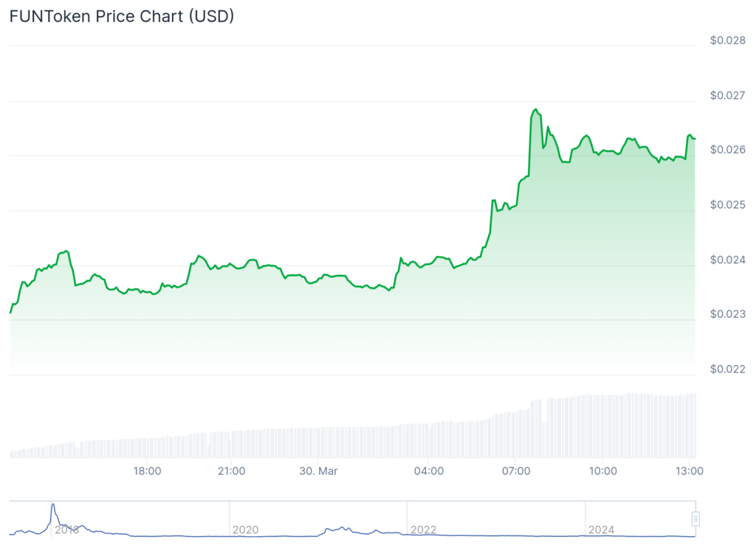Screen dimensions: 756x551
Task: Click the 30. Mar date axis label
Action: click(319, 471)
